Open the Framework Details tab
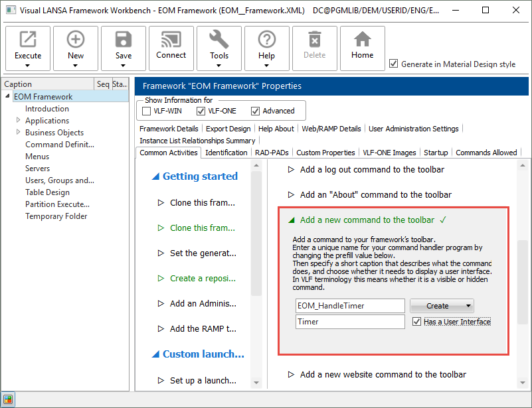 [169, 129]
